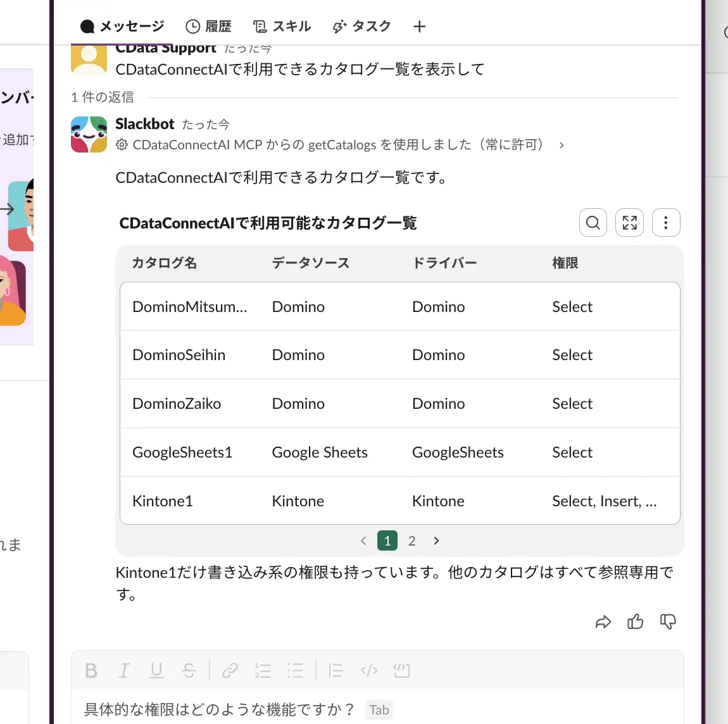Screen dimensions: 728x724
Task: Go to page 2 of the table
Action: coord(412,540)
